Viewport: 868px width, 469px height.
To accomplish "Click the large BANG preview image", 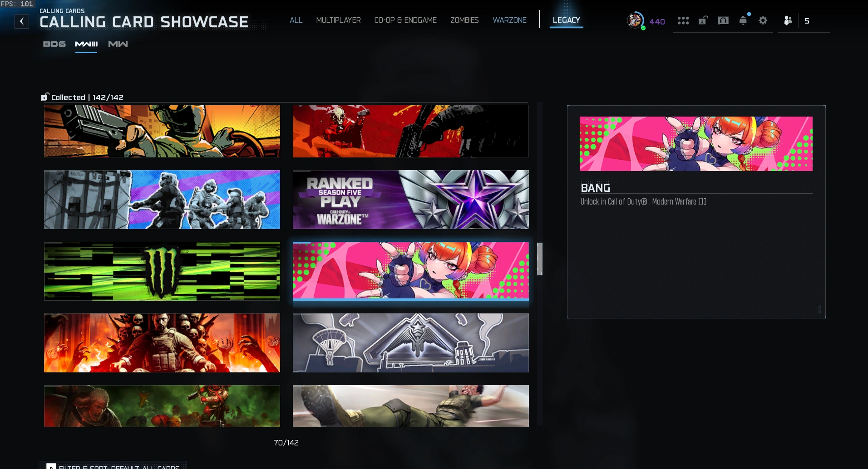I will [x=696, y=144].
